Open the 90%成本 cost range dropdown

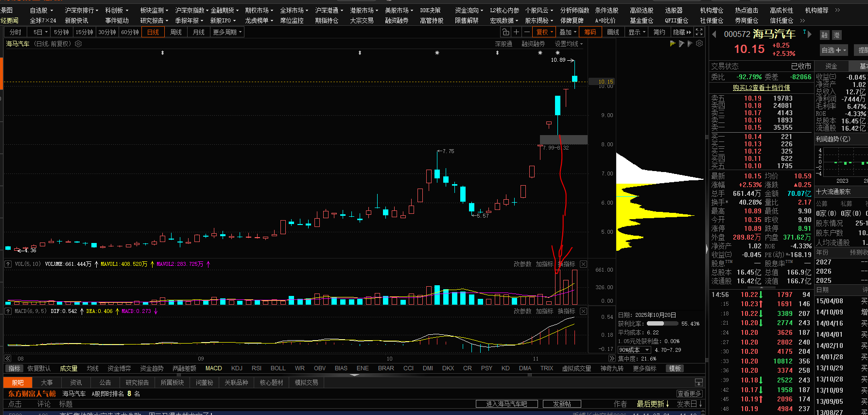click(634, 350)
